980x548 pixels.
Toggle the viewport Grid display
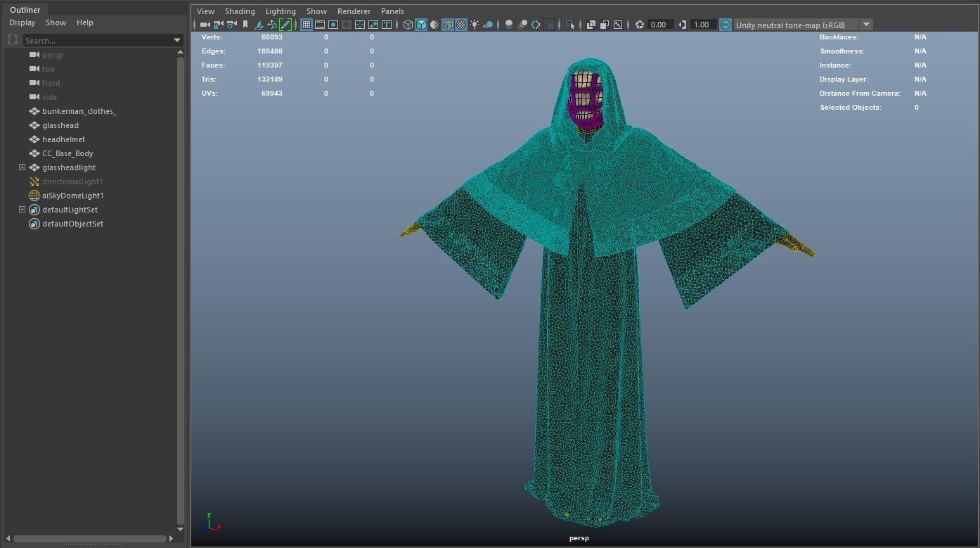pos(307,25)
